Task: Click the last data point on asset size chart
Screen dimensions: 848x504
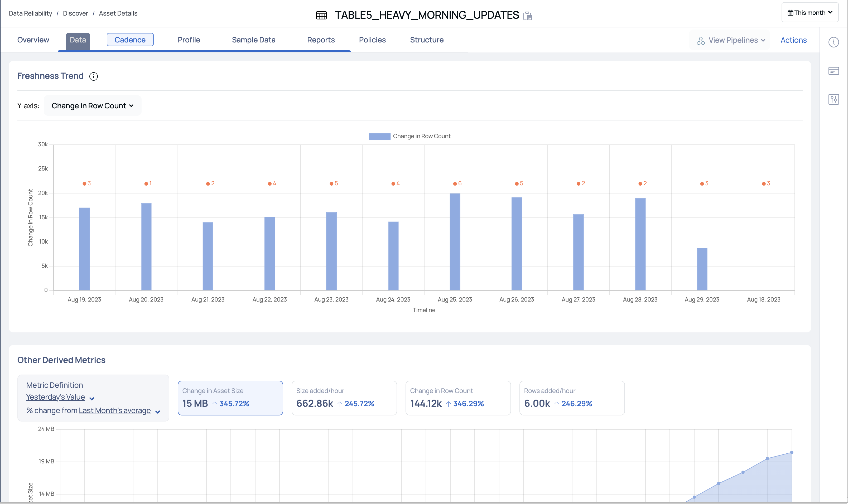Action: tap(792, 453)
